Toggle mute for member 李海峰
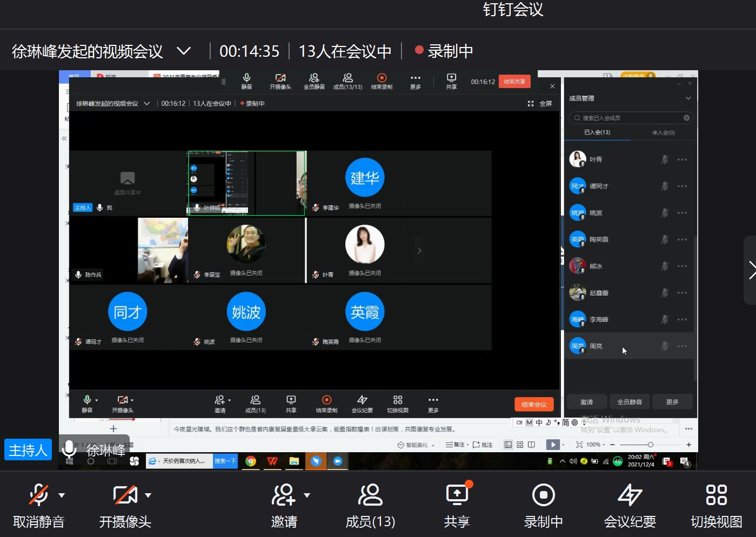The image size is (756, 537). [665, 319]
